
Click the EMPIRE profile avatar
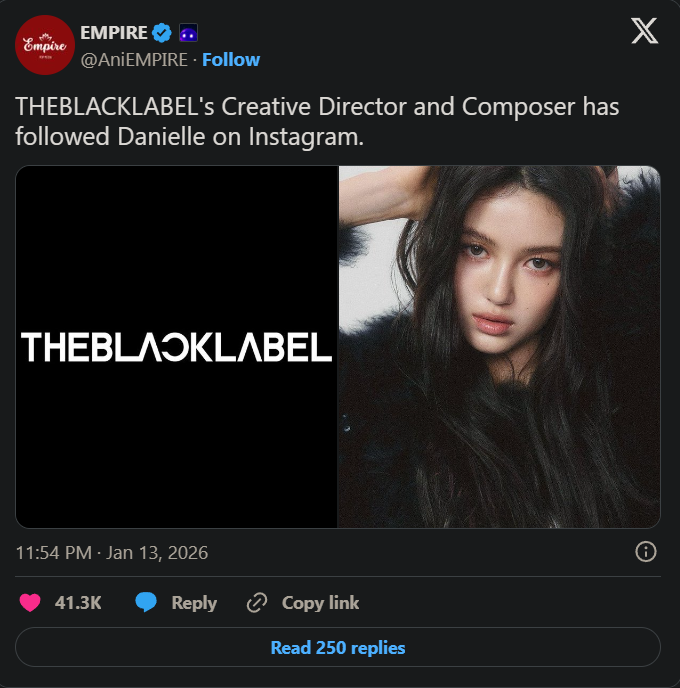click(45, 45)
